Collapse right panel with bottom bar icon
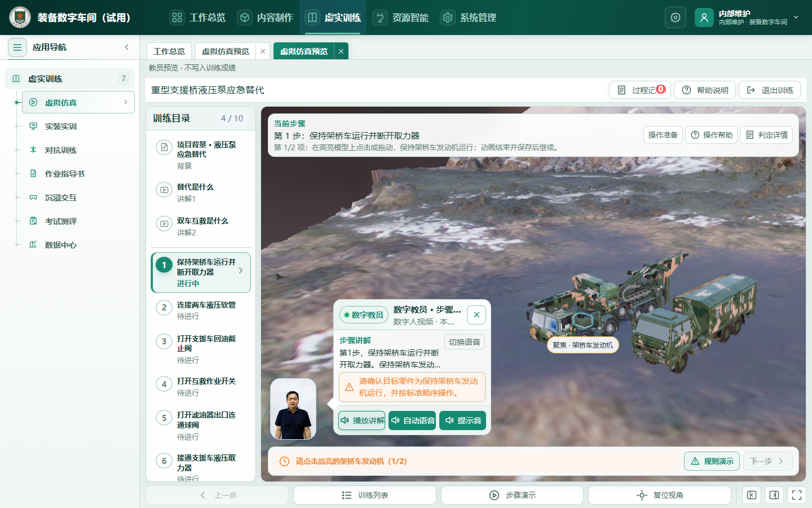This screenshot has width=812, height=508. (774, 495)
